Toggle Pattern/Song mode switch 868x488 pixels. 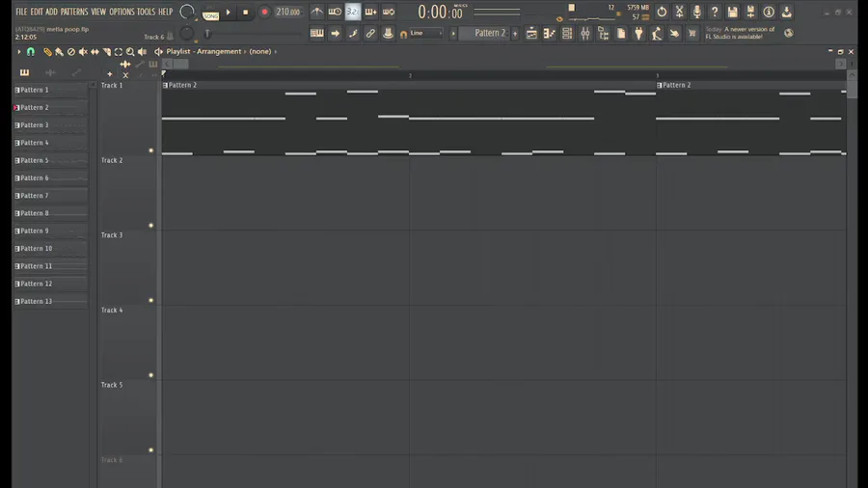click(x=210, y=13)
